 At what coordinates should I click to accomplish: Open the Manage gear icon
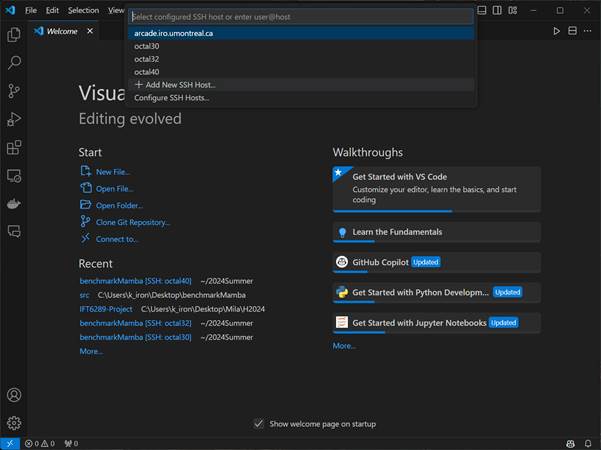click(14, 423)
